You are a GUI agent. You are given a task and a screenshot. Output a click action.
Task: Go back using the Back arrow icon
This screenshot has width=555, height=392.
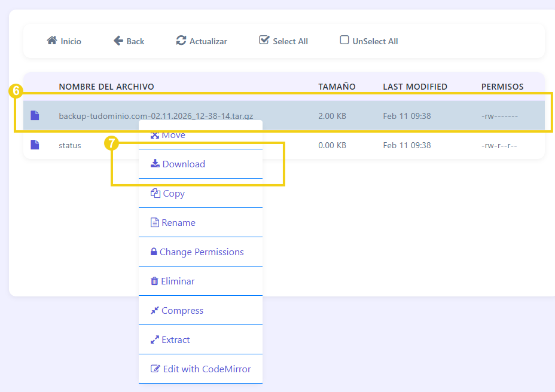tap(118, 41)
